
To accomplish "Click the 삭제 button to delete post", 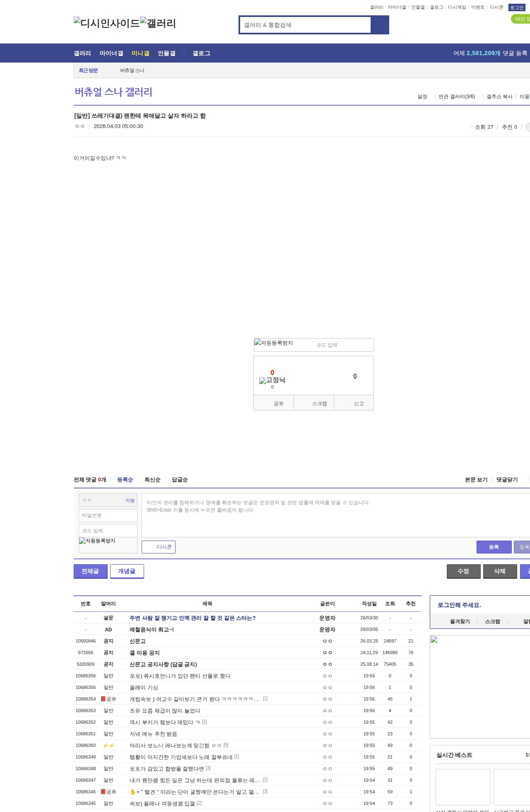I will coord(500,571).
